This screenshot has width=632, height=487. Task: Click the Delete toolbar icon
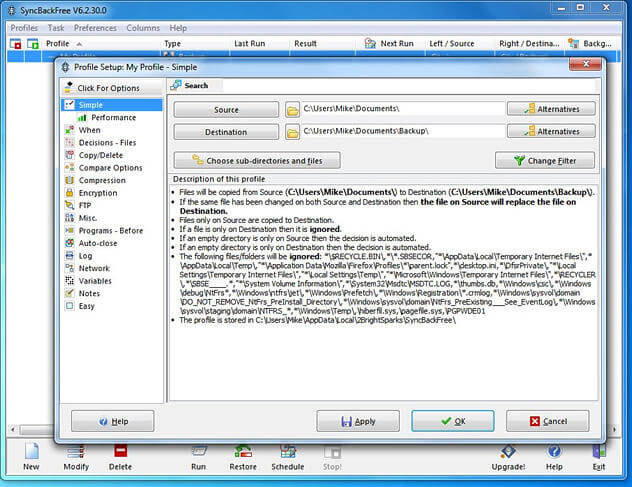120,457
